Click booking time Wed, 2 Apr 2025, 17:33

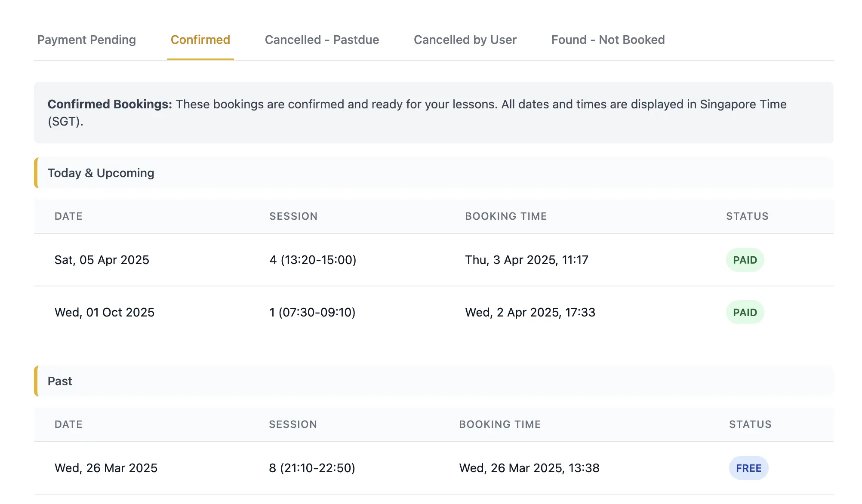530,312
